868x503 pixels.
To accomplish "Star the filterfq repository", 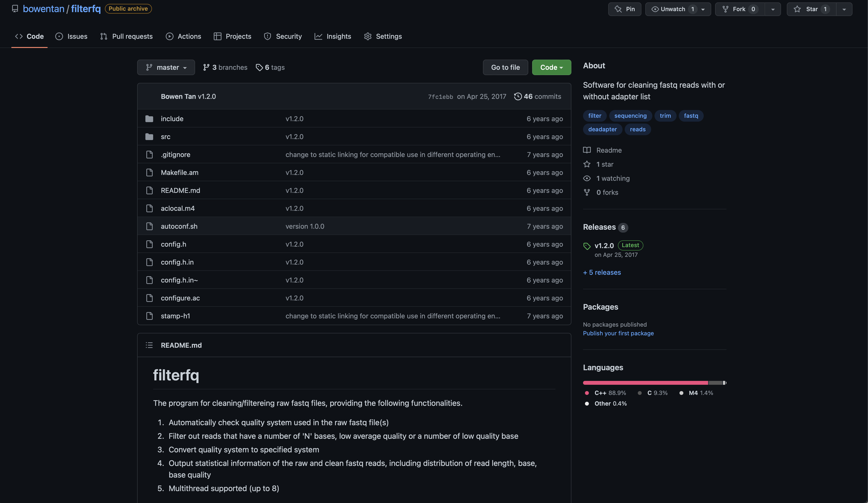I will (811, 9).
